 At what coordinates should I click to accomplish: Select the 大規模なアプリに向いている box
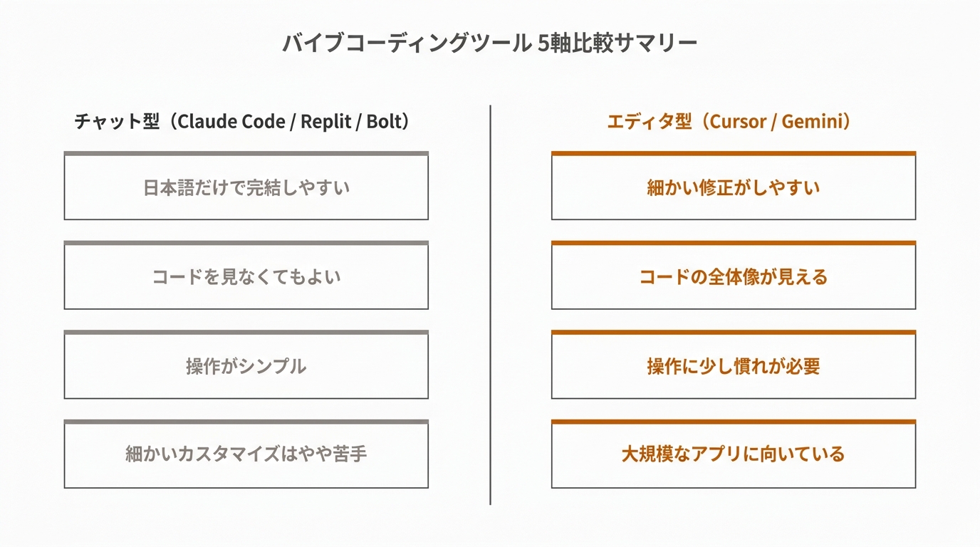[x=733, y=454]
